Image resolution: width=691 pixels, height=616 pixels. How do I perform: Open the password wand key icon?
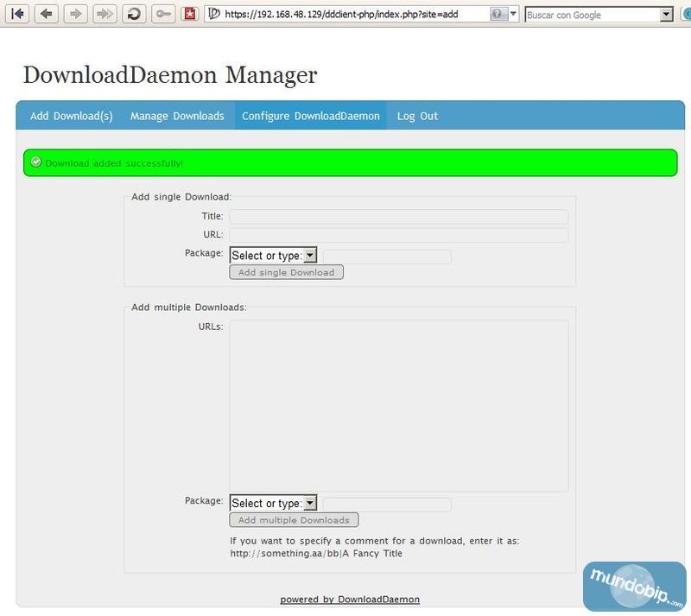click(x=163, y=14)
